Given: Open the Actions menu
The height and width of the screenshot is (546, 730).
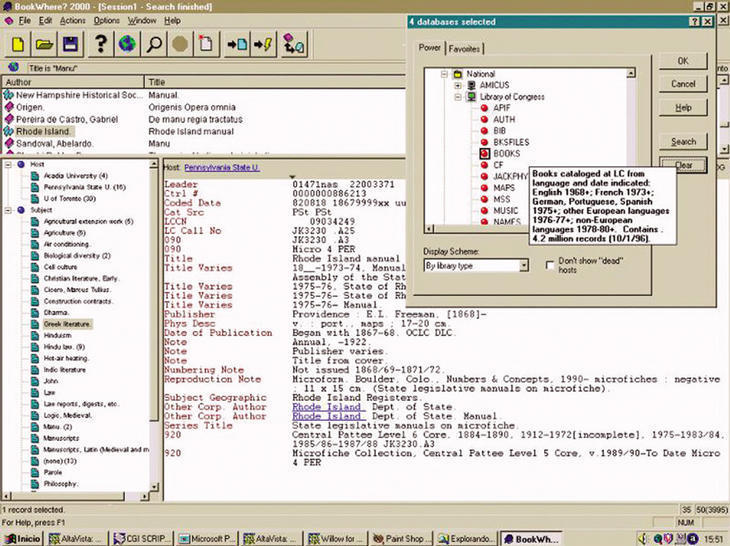Looking at the screenshot, I should click(x=72, y=20).
